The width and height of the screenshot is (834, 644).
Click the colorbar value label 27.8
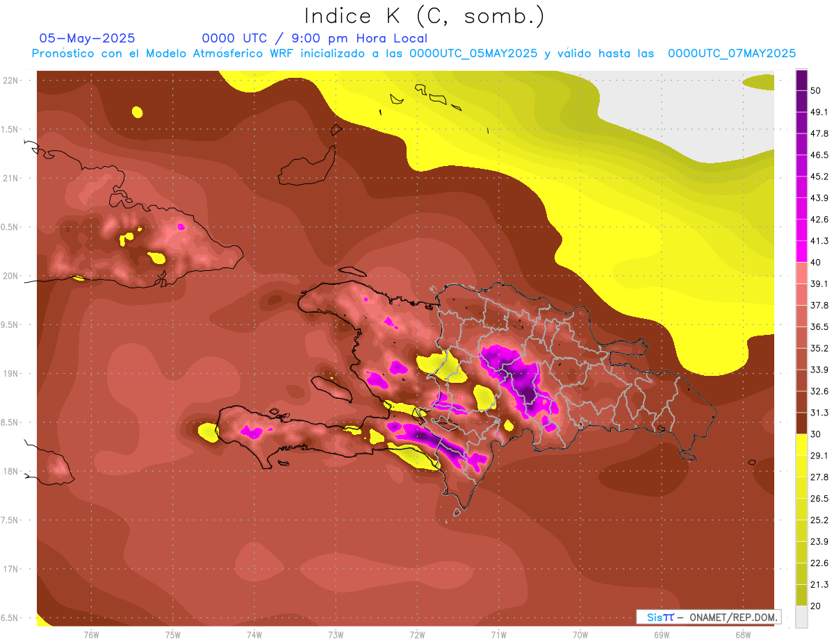pos(819,477)
